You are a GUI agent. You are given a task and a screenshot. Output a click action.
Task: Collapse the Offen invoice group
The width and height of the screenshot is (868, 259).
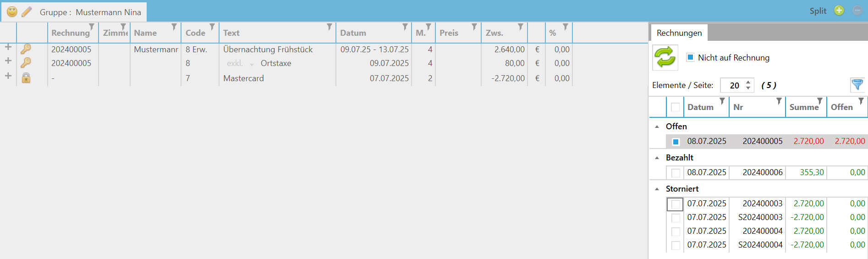[x=657, y=127]
